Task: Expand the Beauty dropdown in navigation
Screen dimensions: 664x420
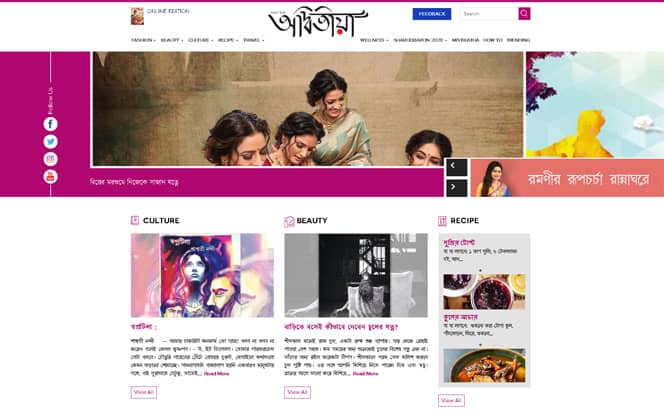Action: click(x=172, y=40)
